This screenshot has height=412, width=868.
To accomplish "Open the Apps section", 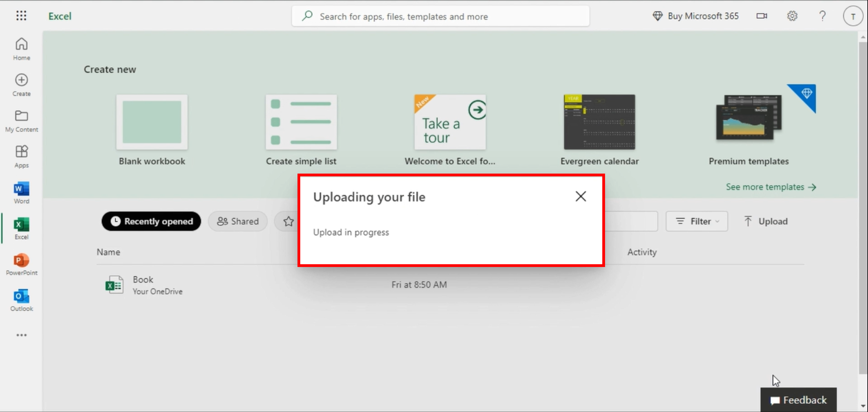I will click(21, 156).
